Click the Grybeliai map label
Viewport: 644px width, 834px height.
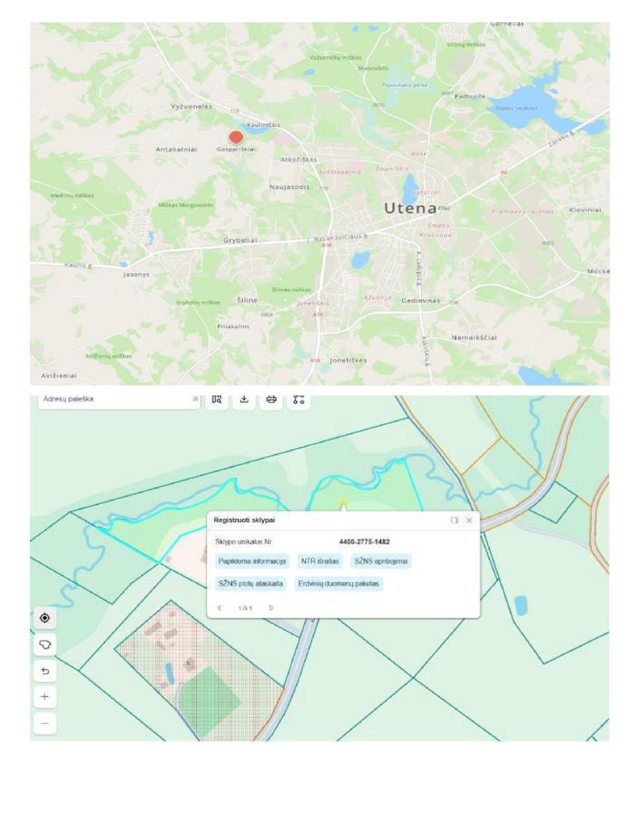[x=241, y=240]
